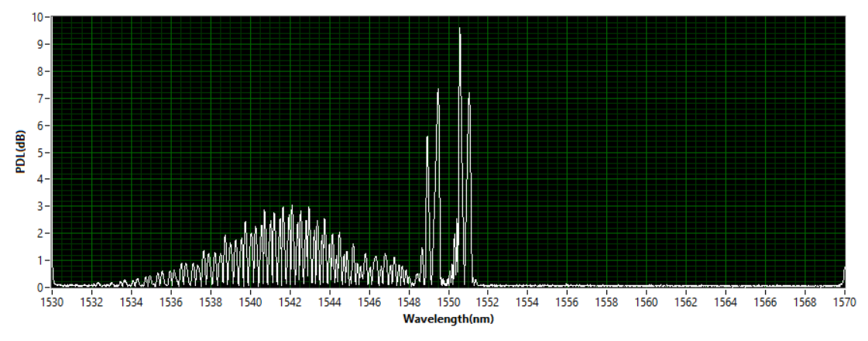868x341 pixels.
Task: Click the 7.2 dB peak near 1551 nm
Action: 469,95
